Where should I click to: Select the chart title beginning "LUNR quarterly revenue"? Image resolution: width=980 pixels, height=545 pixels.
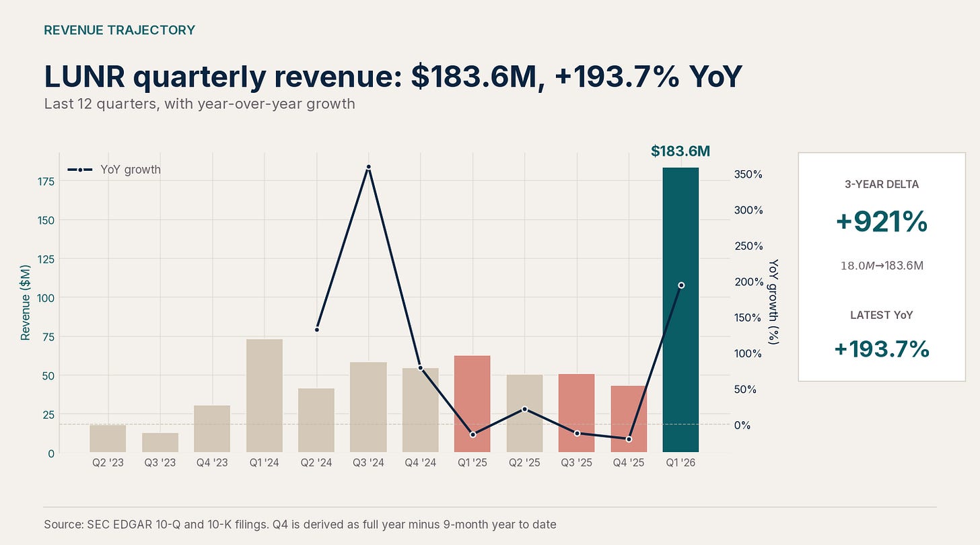392,77
